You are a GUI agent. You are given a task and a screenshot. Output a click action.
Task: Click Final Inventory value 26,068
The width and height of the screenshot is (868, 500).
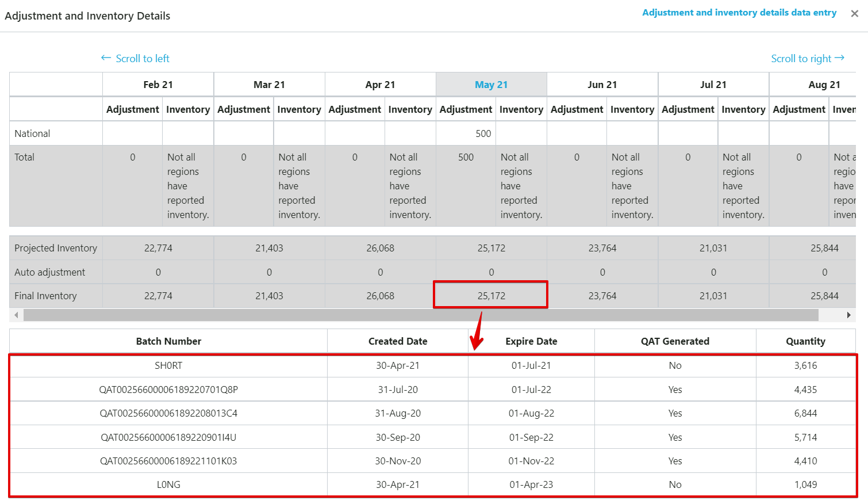click(380, 296)
